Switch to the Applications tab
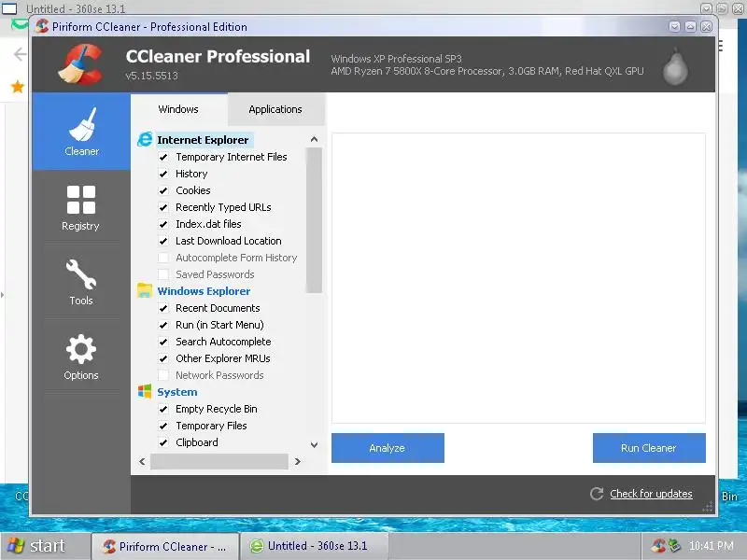Image resolution: width=747 pixels, height=560 pixels. tap(275, 109)
